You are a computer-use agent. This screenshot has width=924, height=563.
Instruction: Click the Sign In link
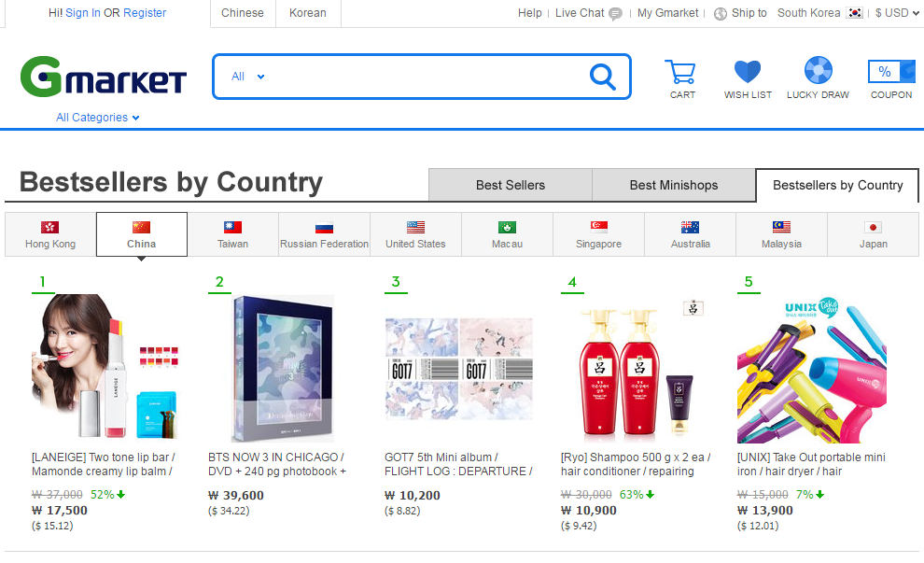click(x=82, y=13)
